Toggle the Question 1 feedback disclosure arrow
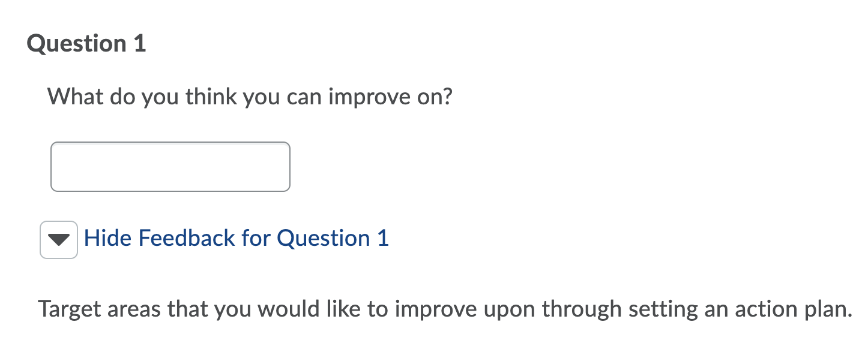868x349 pixels. (59, 240)
